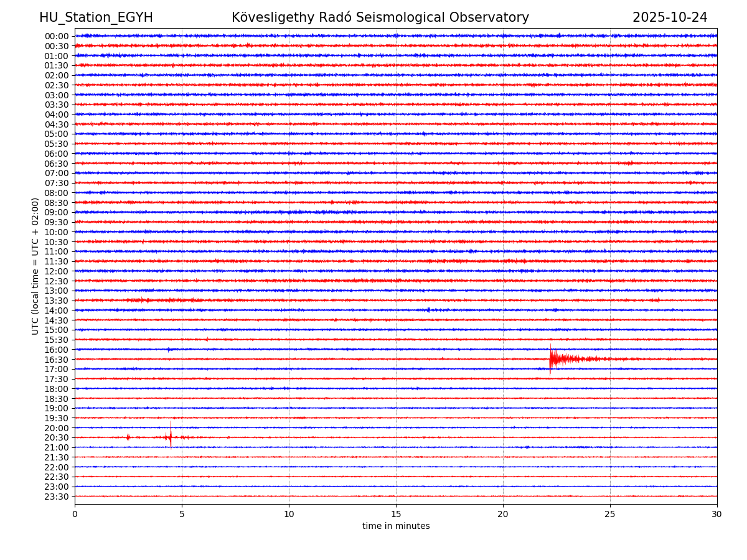Click the "time in minutes" axis title
This screenshot has width=747, height=560.
click(396, 526)
